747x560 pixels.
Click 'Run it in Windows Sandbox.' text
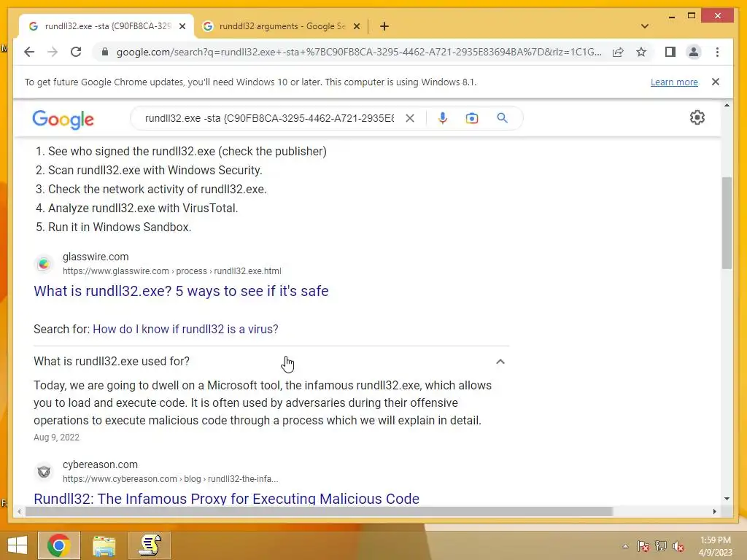(x=120, y=227)
